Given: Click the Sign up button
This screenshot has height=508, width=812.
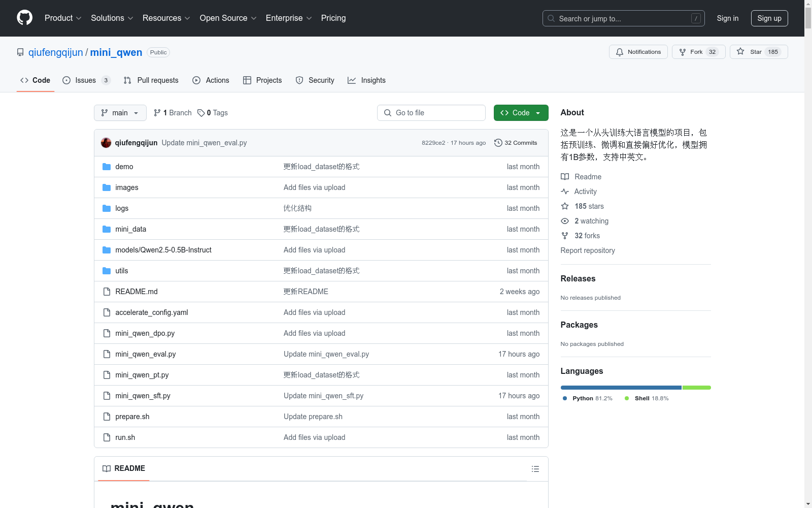Looking at the screenshot, I should click(769, 18).
